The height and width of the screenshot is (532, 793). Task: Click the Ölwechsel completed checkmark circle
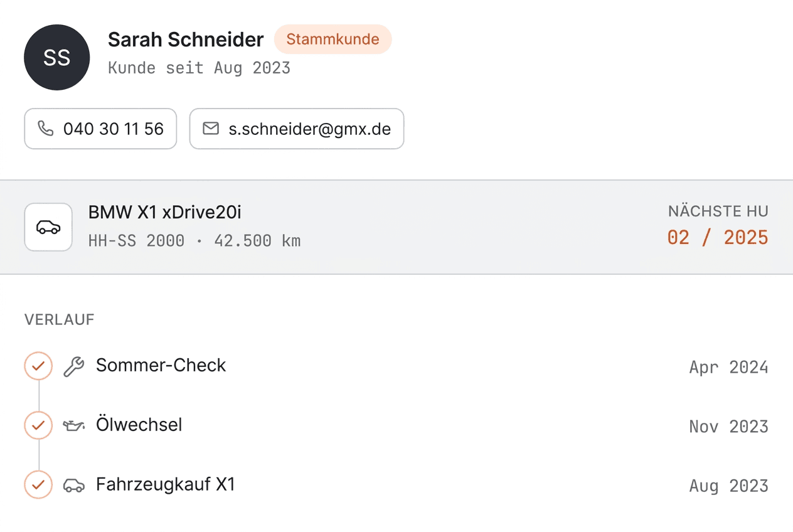pos(38,425)
